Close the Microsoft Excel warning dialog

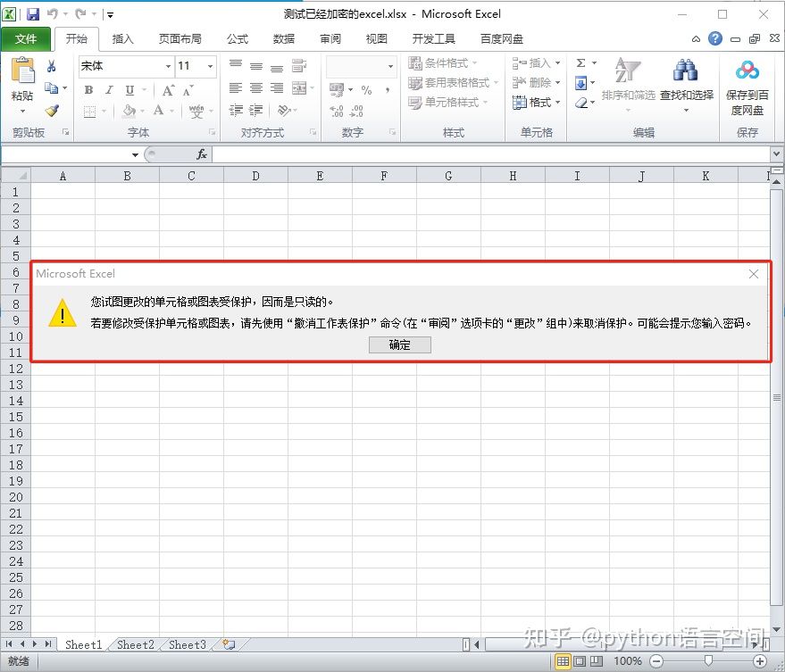[x=754, y=274]
